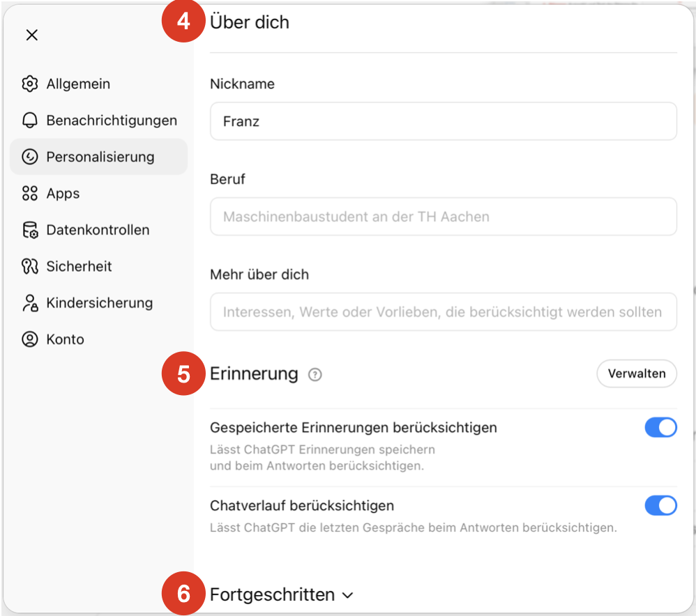The image size is (696, 616).
Task: Go to the Konto section
Action: (x=65, y=339)
